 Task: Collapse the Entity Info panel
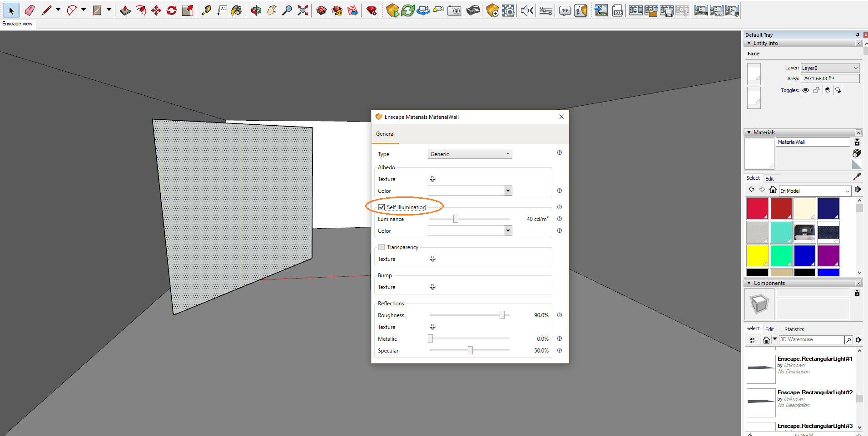[x=749, y=43]
